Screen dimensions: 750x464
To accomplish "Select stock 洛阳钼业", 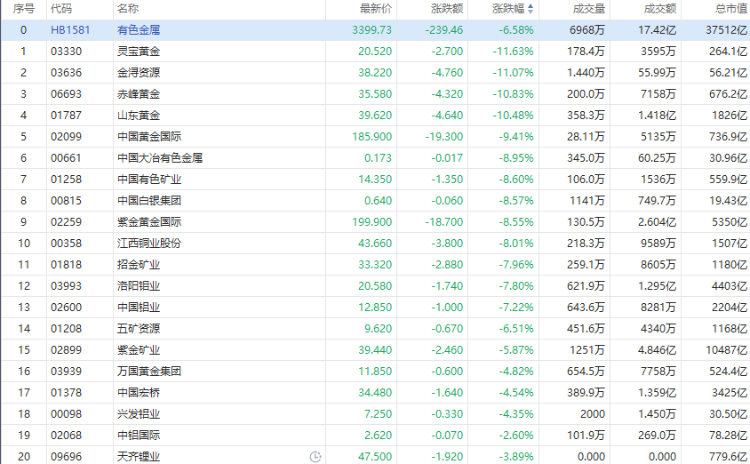I will coord(139,286).
